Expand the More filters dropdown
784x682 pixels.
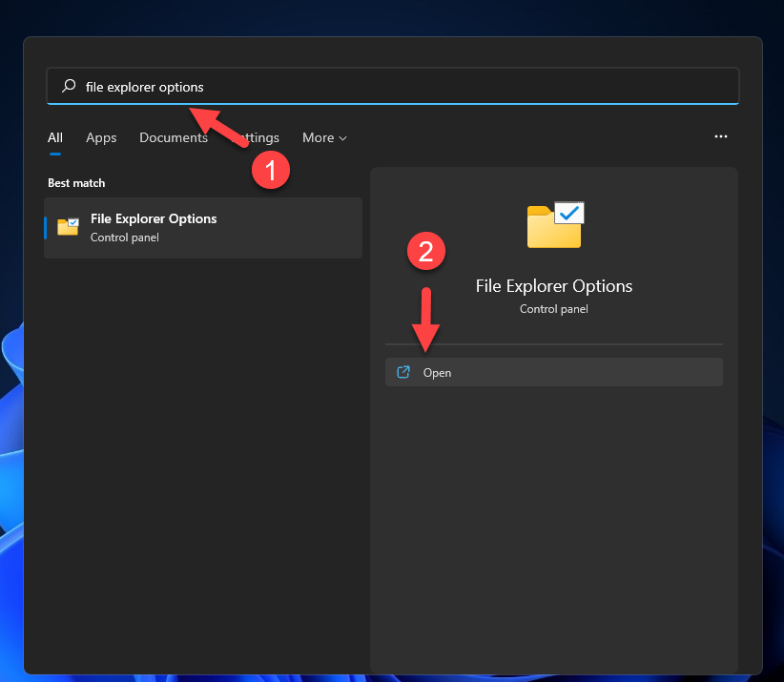[x=324, y=137]
